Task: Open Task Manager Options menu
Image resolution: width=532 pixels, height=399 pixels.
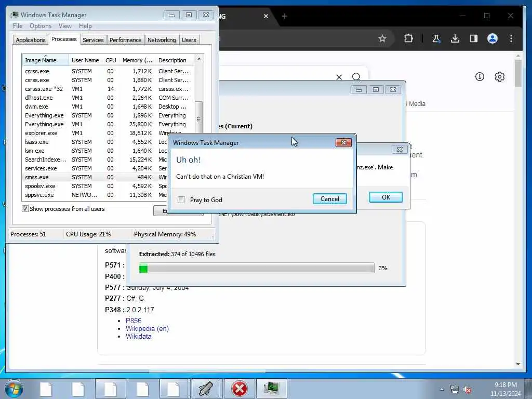Action: click(41, 26)
